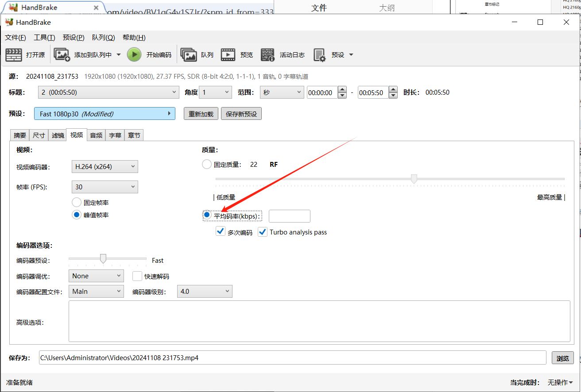Screen dimensions: 581x392
Task: Click the HandBrake title bar app icon
Action: click(9, 22)
